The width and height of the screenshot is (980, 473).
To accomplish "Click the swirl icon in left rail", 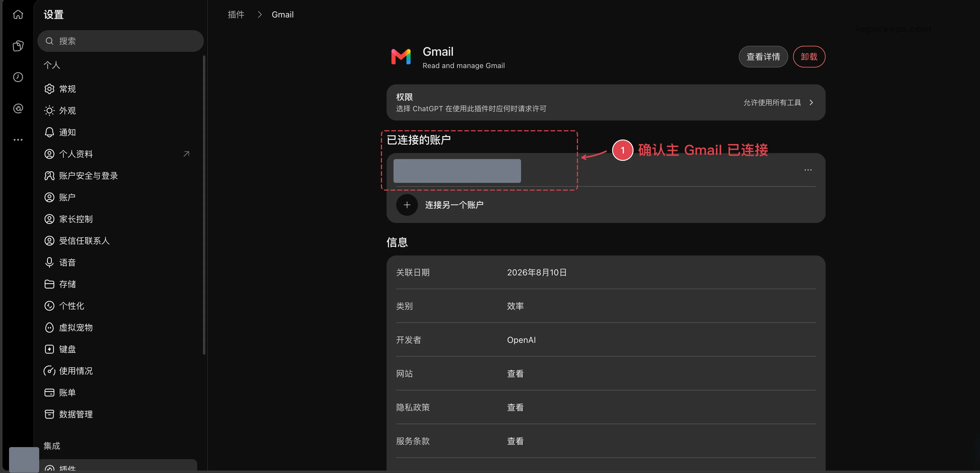I will (18, 108).
